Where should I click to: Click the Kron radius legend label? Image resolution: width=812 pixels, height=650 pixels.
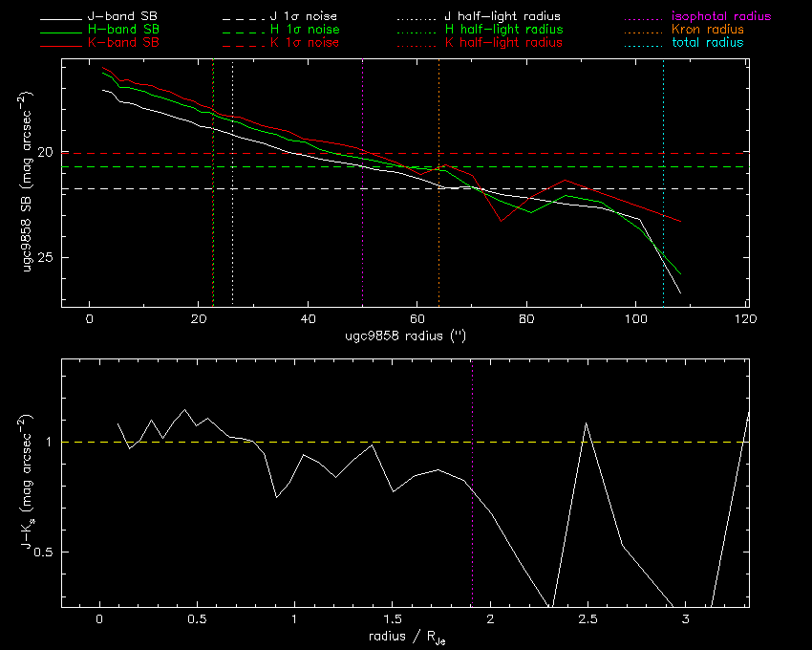pyautogui.click(x=708, y=30)
